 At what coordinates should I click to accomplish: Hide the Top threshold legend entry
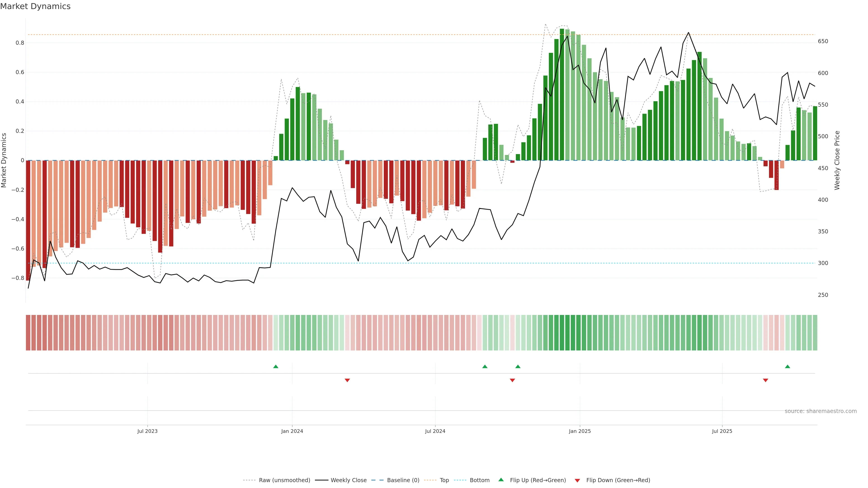(x=444, y=480)
